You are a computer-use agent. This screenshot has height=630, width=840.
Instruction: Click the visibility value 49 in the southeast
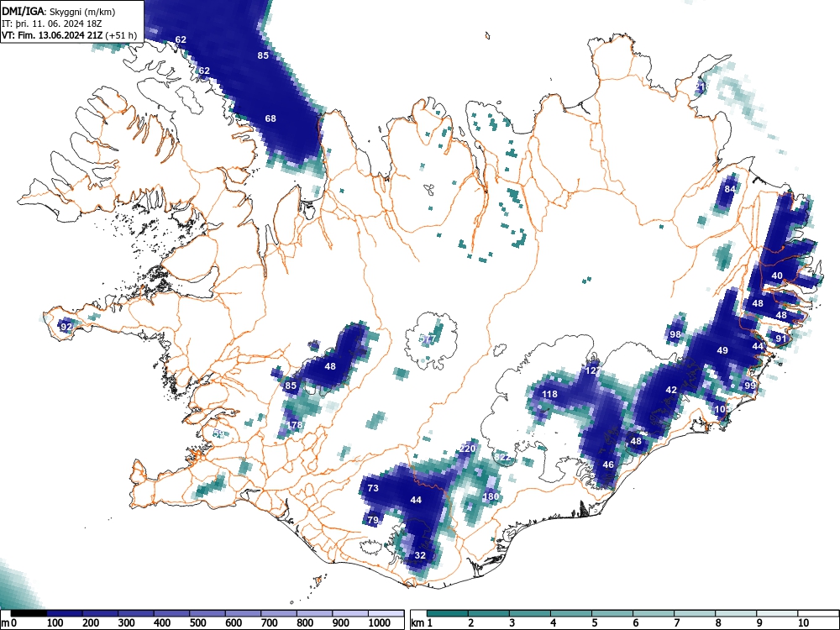(722, 350)
